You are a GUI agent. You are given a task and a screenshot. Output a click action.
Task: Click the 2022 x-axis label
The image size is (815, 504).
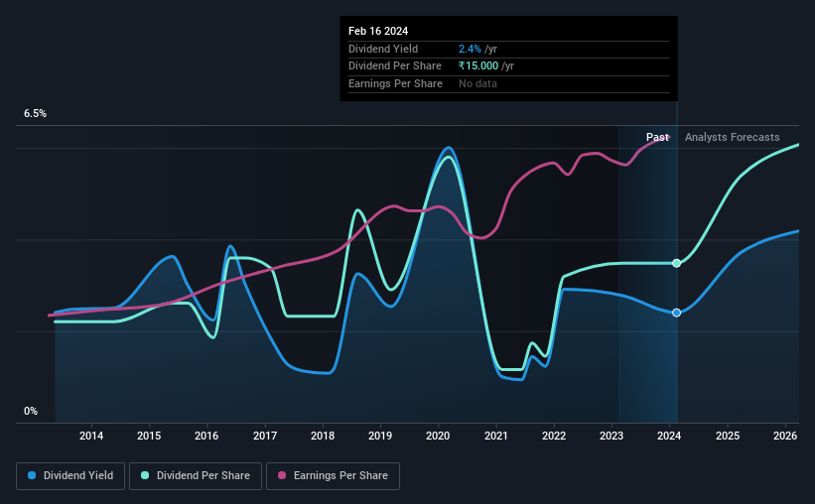554,436
